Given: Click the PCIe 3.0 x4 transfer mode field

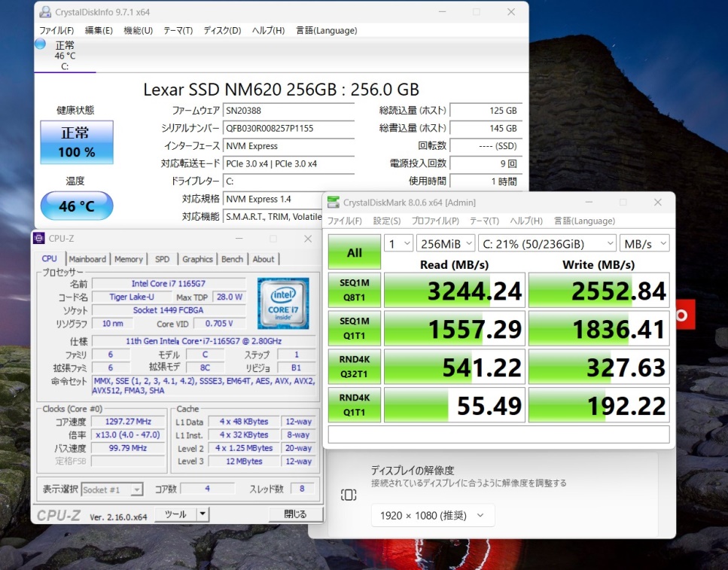Looking at the screenshot, I should pos(288,163).
